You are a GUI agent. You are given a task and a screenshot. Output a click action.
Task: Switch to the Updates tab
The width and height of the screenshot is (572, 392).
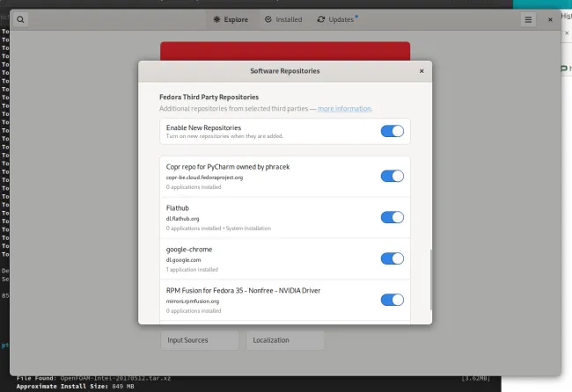click(337, 19)
